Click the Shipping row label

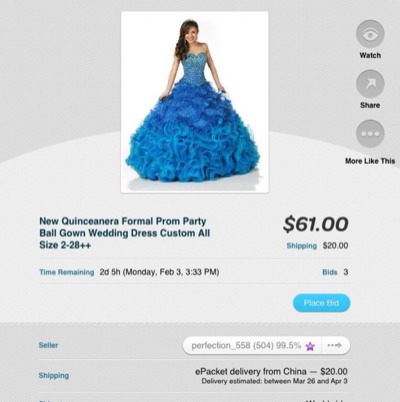coord(54,375)
